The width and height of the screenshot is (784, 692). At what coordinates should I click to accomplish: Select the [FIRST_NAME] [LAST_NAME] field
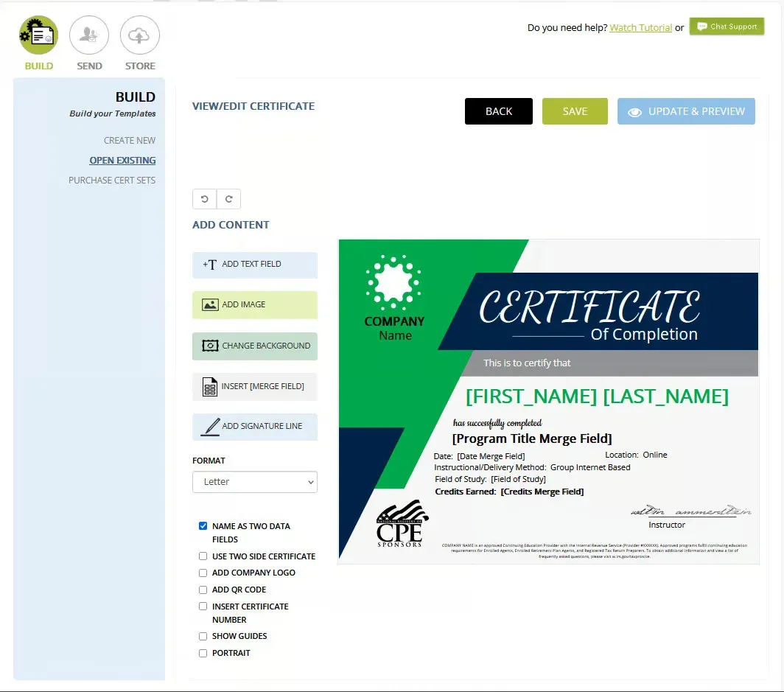(597, 396)
